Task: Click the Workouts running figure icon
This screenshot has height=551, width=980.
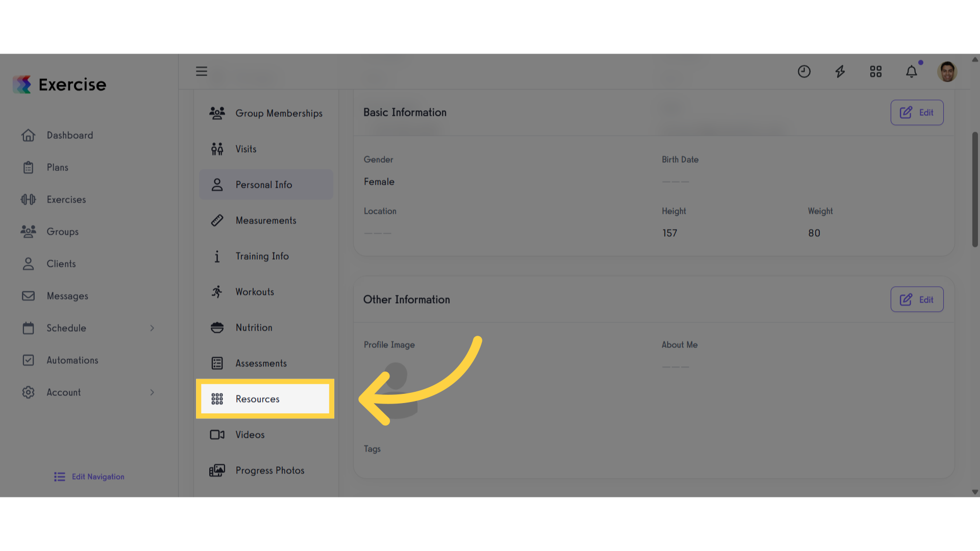Action: 217,292
